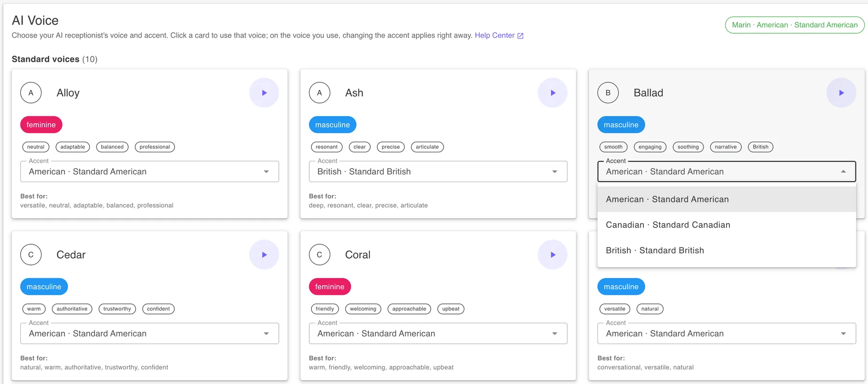Select the Cedar voice card title
The width and height of the screenshot is (868, 384).
point(71,255)
